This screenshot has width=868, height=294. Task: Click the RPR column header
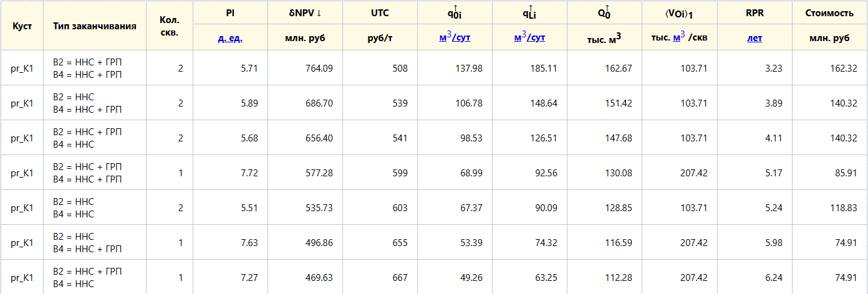[x=755, y=13]
